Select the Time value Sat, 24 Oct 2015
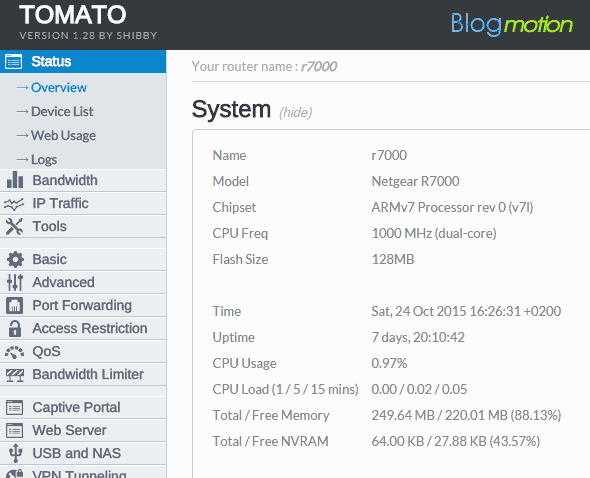This screenshot has width=590, height=478. tap(466, 311)
